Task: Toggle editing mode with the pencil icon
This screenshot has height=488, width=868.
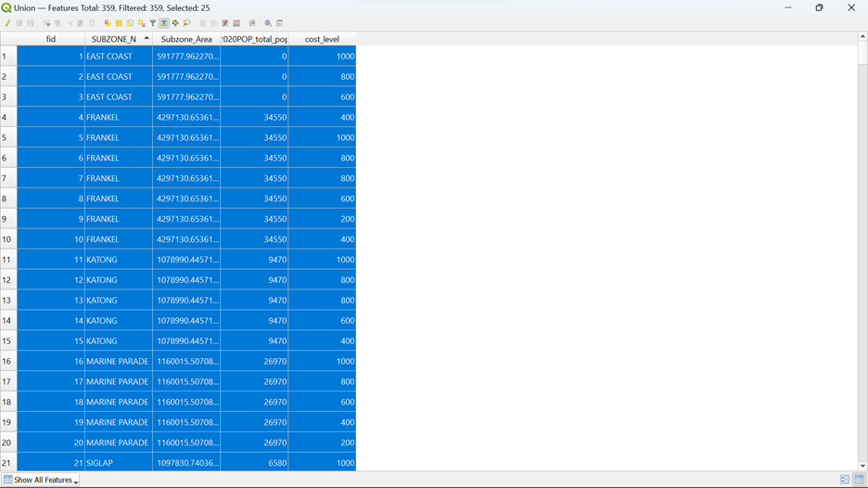Action: click(7, 23)
